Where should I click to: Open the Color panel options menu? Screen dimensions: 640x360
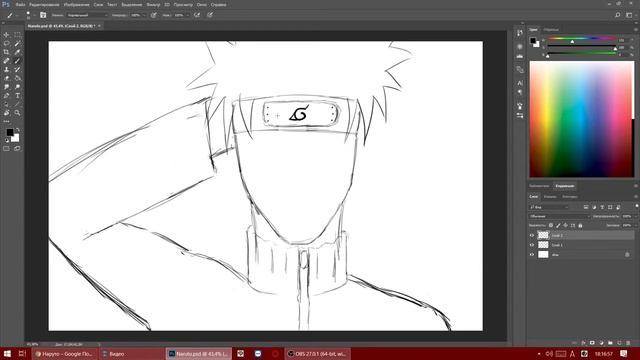pyautogui.click(x=636, y=30)
